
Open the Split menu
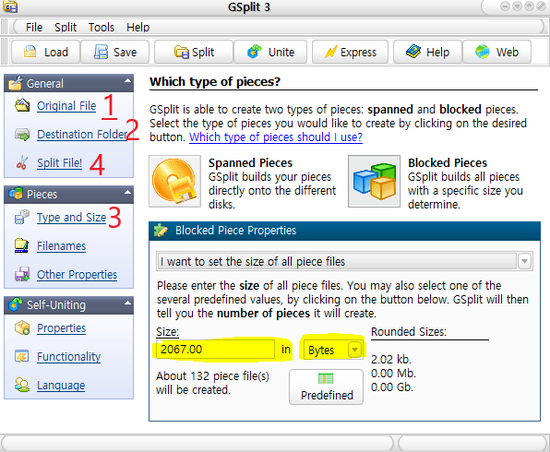coord(65,27)
